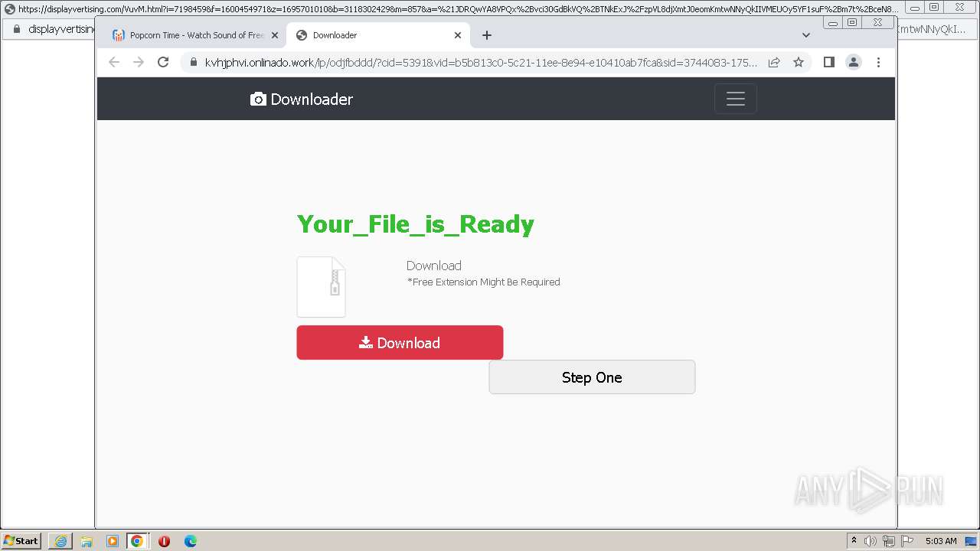980x551 pixels.
Task: Click the Download label text
Action: click(x=434, y=266)
